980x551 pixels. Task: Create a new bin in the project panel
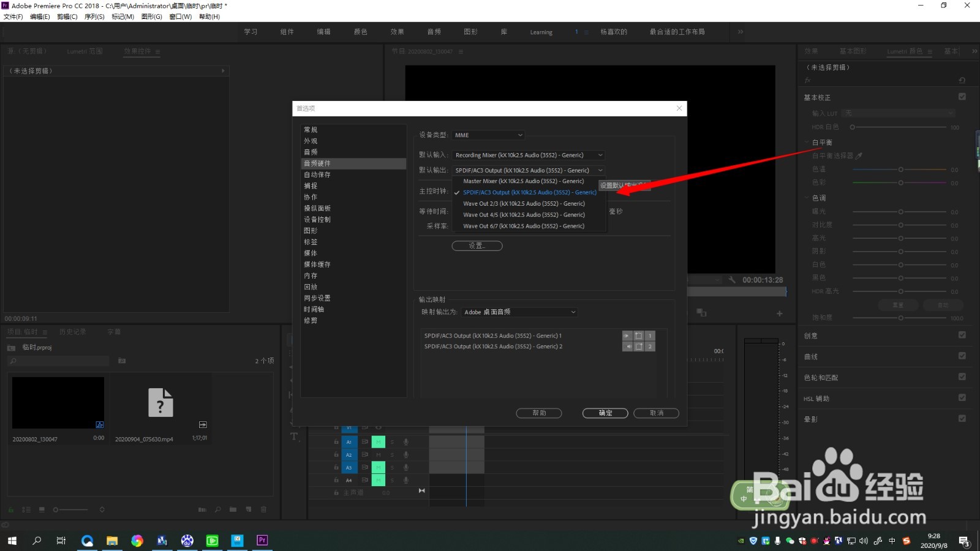tap(233, 509)
